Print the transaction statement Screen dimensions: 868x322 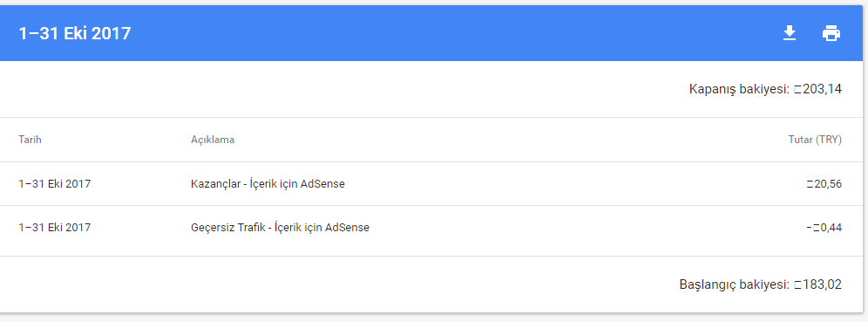(x=831, y=33)
